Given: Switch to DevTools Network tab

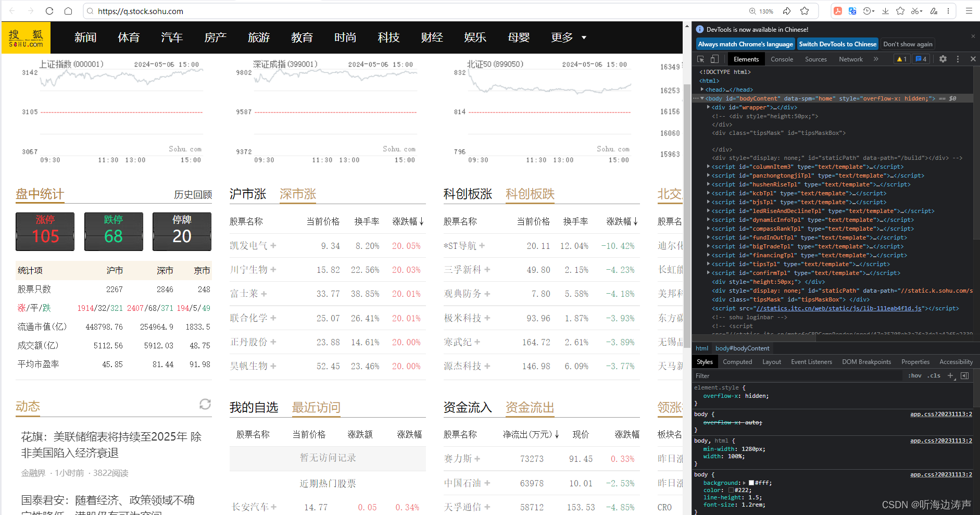Looking at the screenshot, I should (x=851, y=59).
